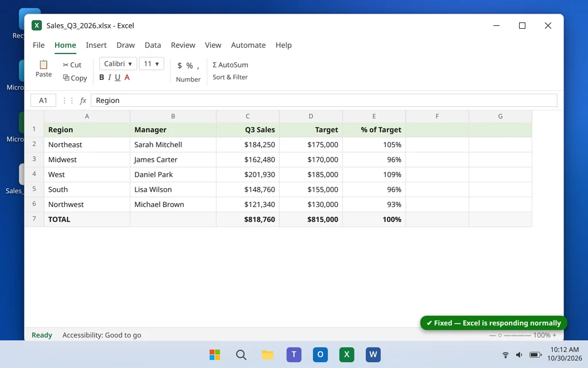The image size is (588, 368).
Task: Click the volume speaker tray icon
Action: click(519, 355)
